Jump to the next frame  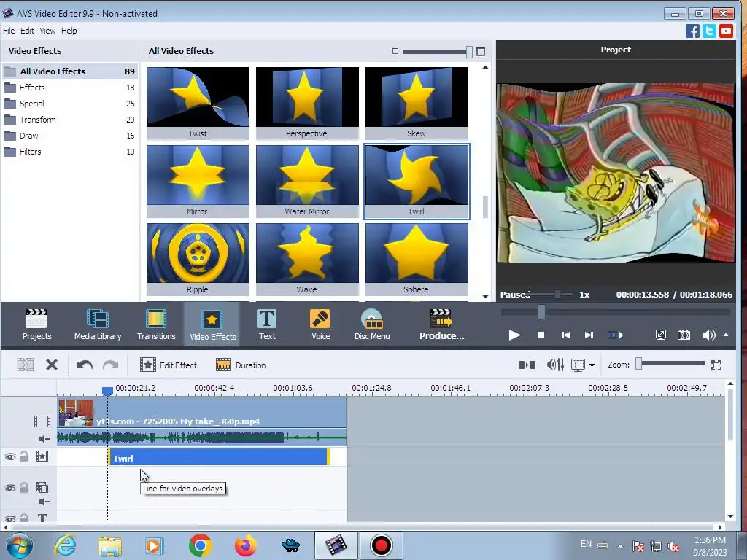[589, 335]
